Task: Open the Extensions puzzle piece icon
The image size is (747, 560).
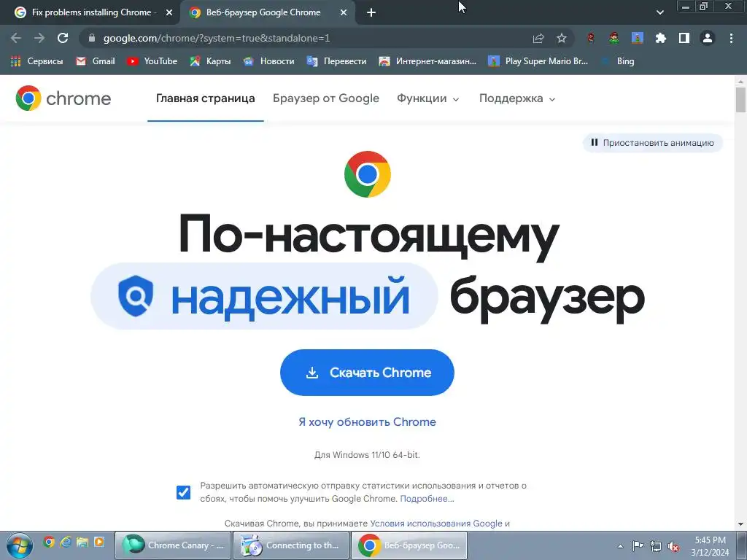Action: (x=660, y=38)
